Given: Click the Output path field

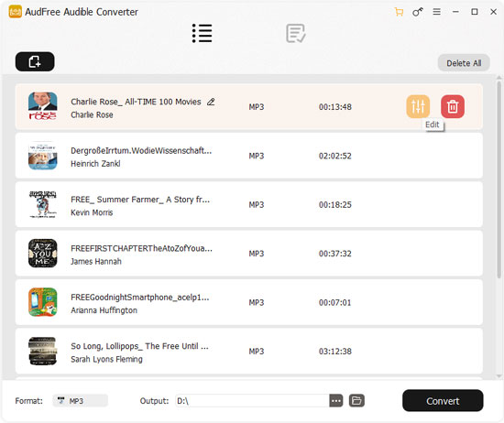Looking at the screenshot, I should coord(252,400).
